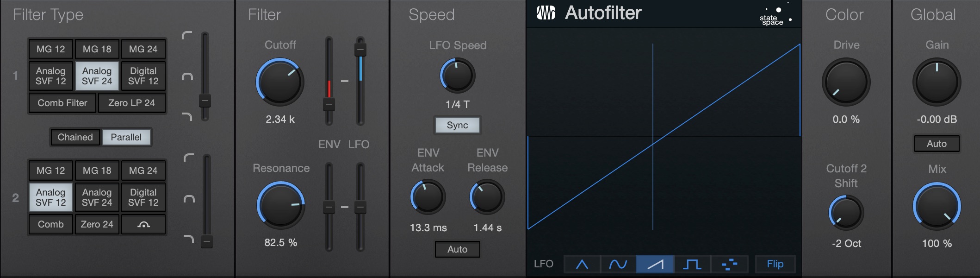Viewport: 980px width, 278px height.
Task: Select Analog SVF 24 for filter 2
Action: 97,197
